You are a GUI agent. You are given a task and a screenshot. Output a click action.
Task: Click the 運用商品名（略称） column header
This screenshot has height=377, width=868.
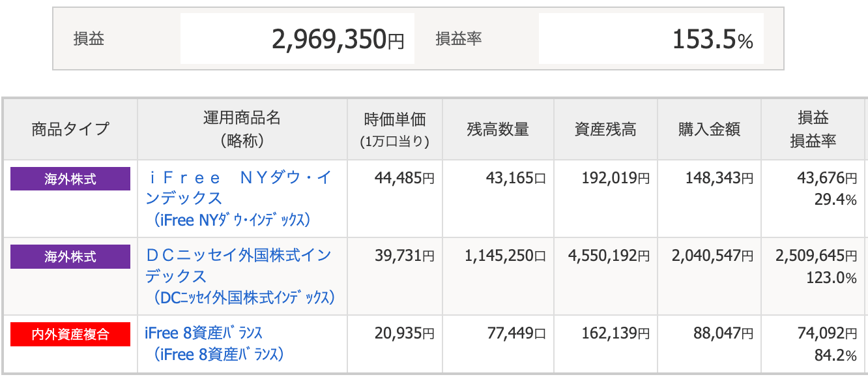(241, 128)
